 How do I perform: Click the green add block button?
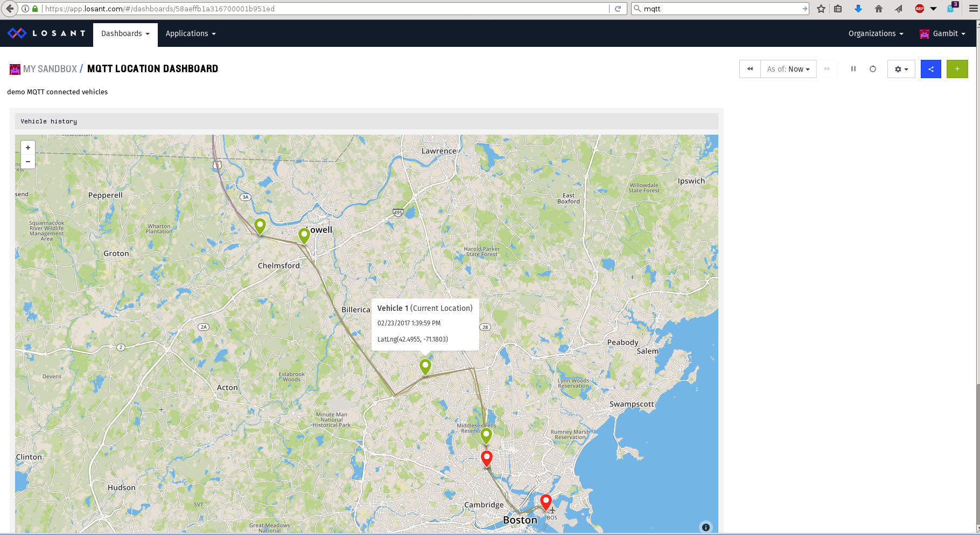957,69
